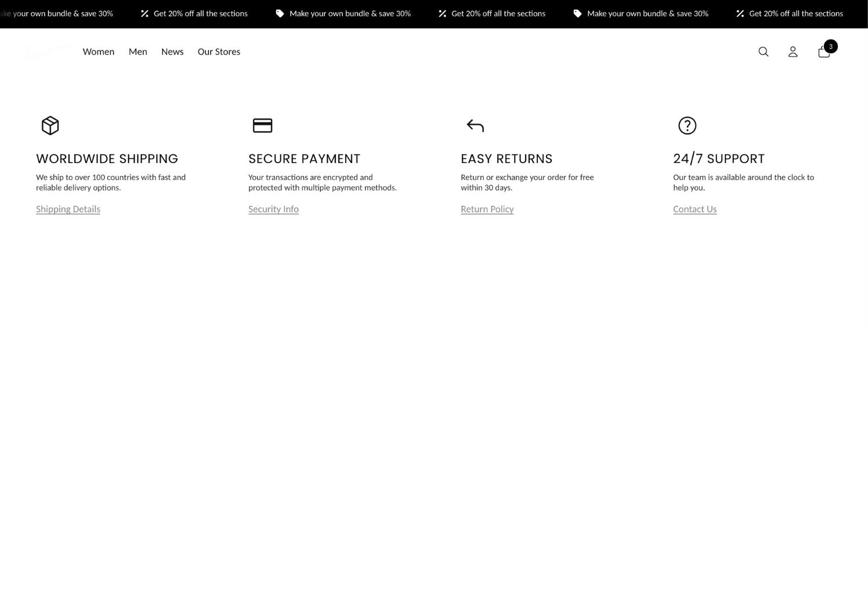Click the Worldwide Shipping package icon

tap(50, 125)
